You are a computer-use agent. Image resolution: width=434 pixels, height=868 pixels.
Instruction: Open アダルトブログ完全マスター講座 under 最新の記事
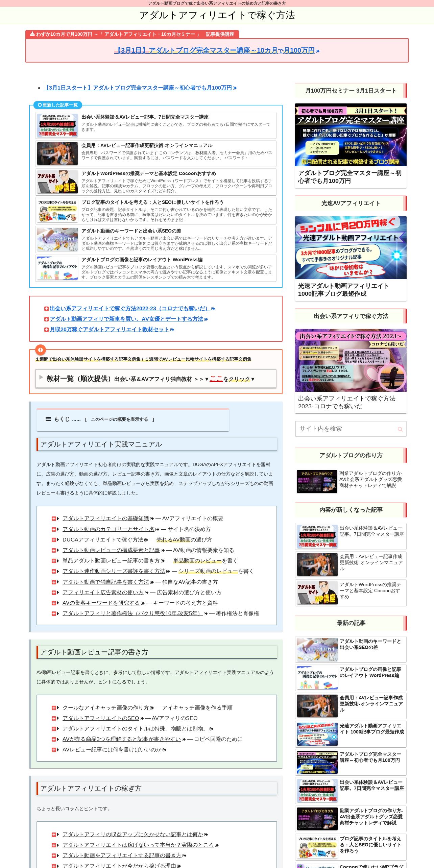click(x=351, y=762)
